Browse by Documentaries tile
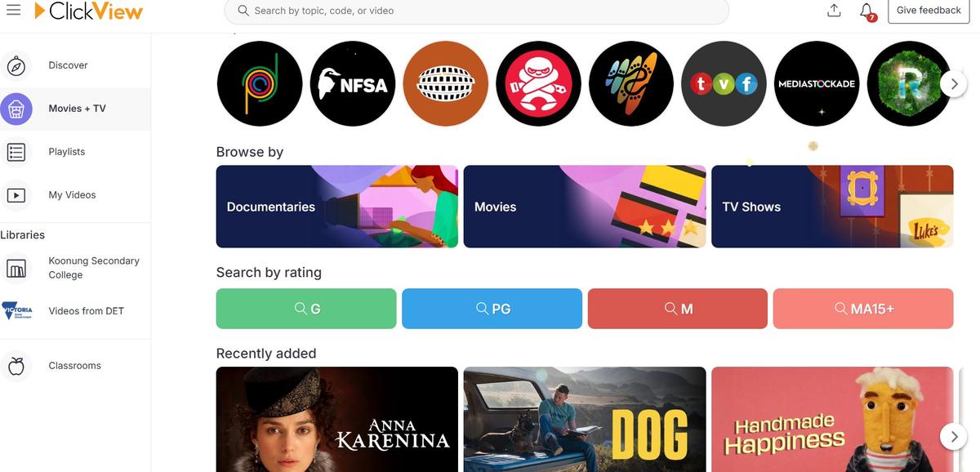 [337, 207]
